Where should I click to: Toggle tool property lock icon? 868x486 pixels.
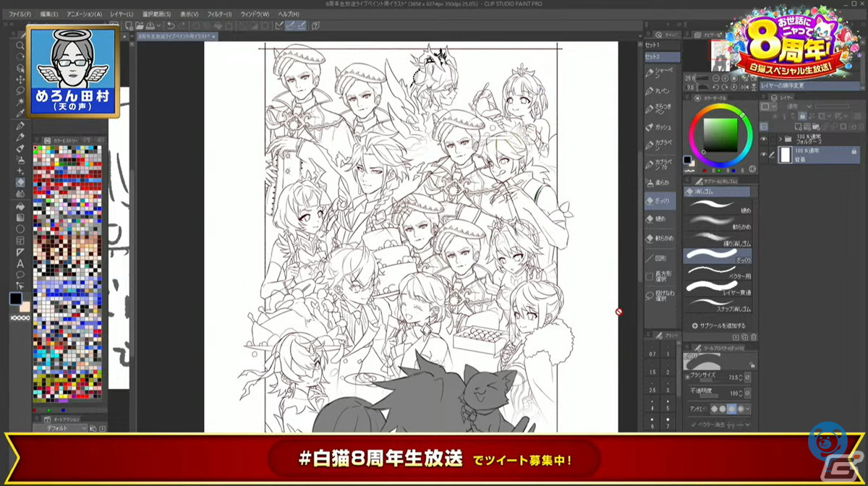click(x=752, y=365)
